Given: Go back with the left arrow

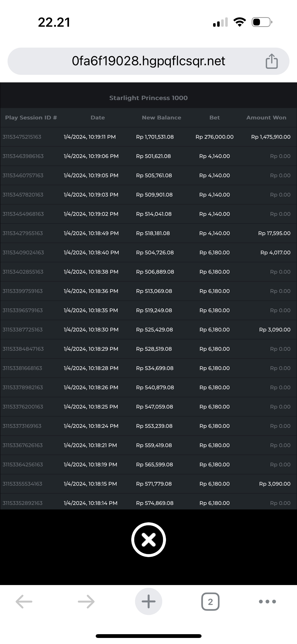Looking at the screenshot, I should click(x=24, y=601).
